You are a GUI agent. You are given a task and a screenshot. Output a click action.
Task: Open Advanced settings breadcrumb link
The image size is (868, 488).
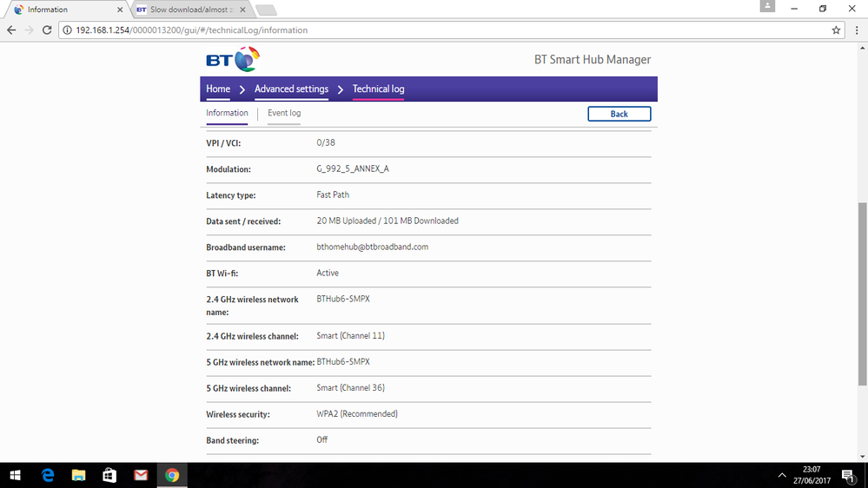tap(291, 89)
